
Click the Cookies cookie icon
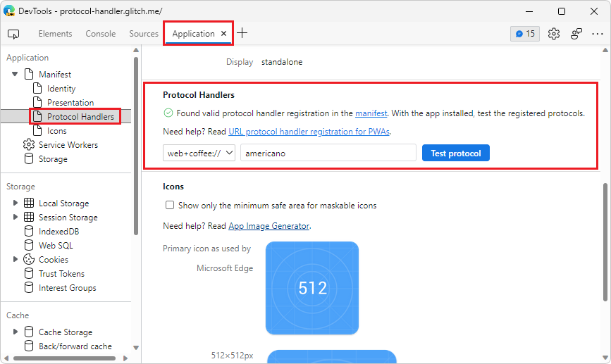pyautogui.click(x=29, y=259)
